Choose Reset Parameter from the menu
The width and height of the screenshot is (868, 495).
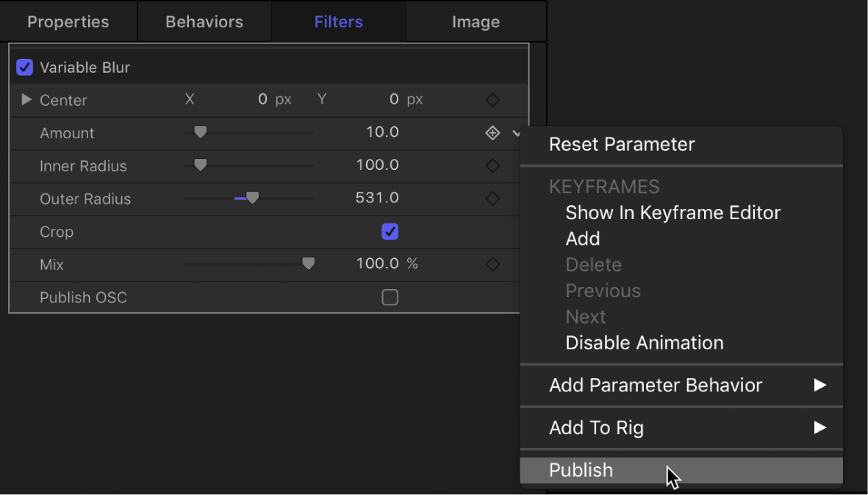coord(622,144)
